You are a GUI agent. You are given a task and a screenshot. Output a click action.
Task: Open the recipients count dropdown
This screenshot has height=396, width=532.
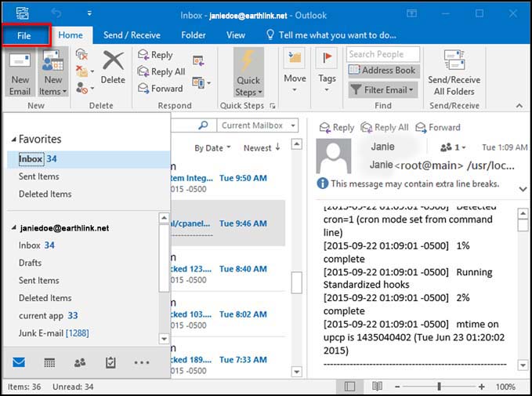pos(453,147)
